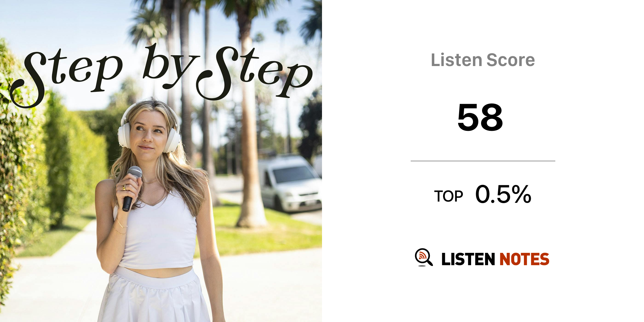Click the first Step word in cover title
644x322 pixels.
point(66,76)
